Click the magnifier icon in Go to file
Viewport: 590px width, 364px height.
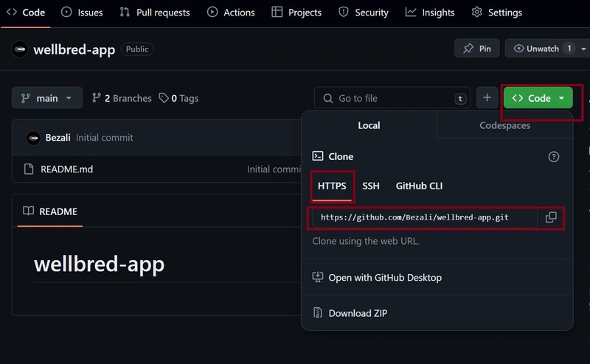point(327,99)
